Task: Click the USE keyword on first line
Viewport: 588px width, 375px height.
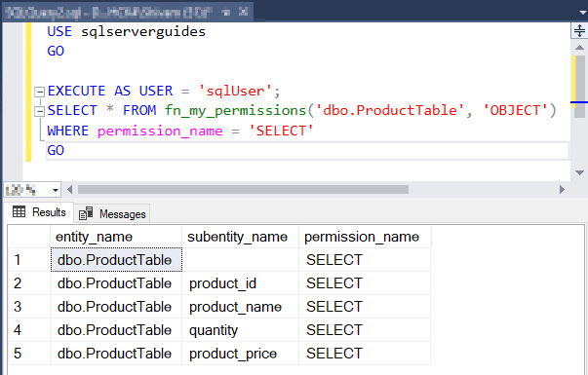Action: 59,31
